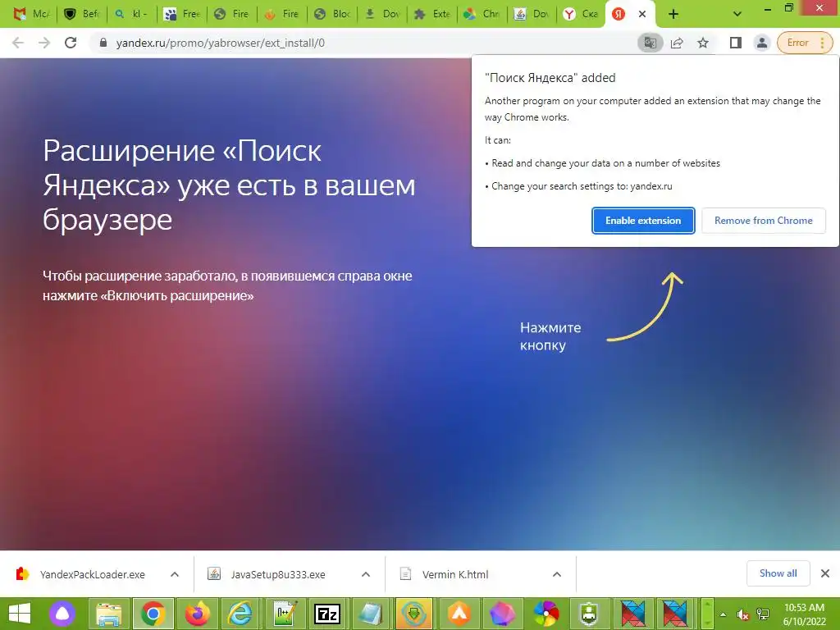The height and width of the screenshot is (630, 840).
Task: Switch to the Java 'Dov' tab
Action: pyautogui.click(x=532, y=14)
